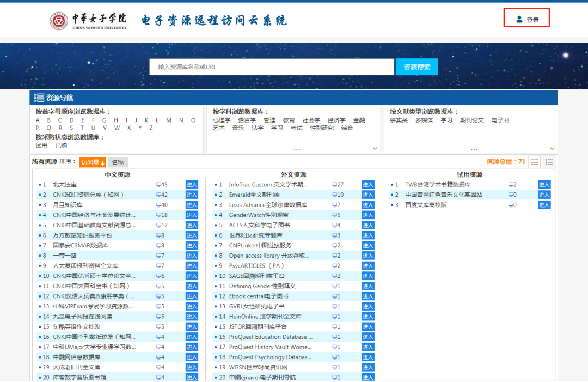This screenshot has height=382, width=588.
Task: Open 北大法宝 via its 进入 button
Action: 191,184
